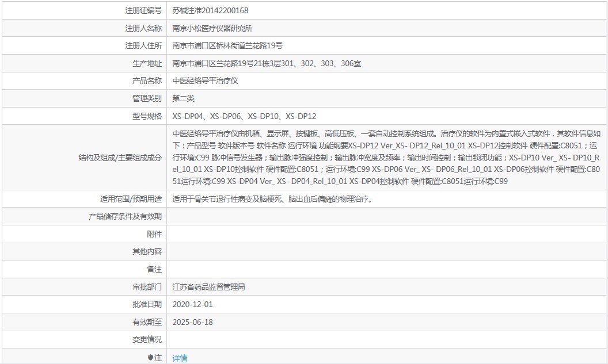Click the 审批部门 label
Image resolution: width=608 pixels, height=364 pixels.
(x=147, y=287)
